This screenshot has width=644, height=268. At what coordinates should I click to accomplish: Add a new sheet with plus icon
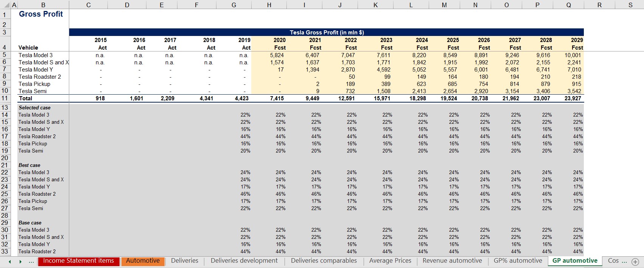click(635, 262)
